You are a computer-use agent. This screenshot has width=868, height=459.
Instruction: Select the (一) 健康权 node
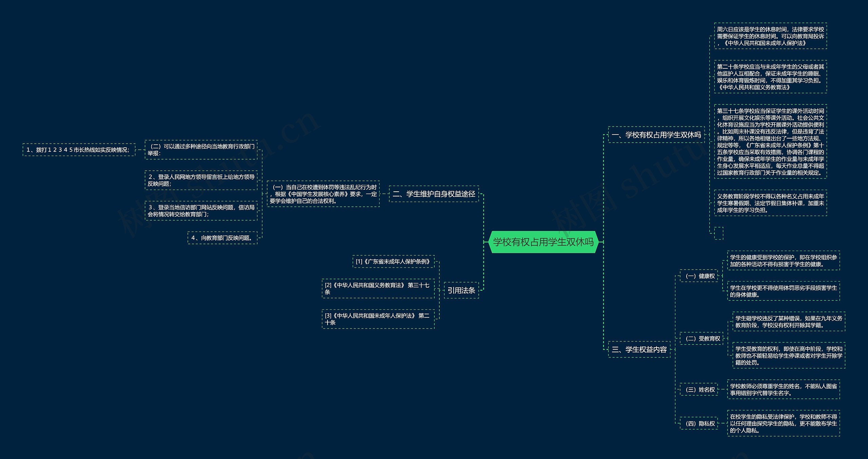(699, 276)
